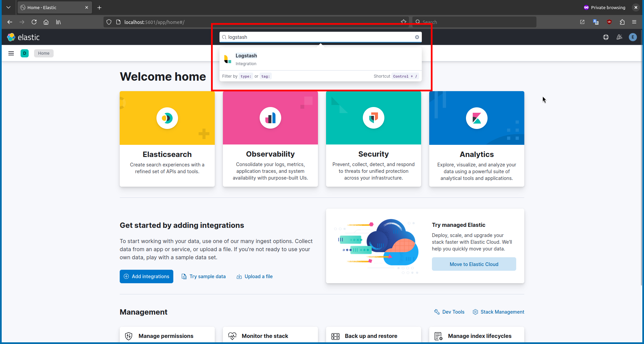Viewport: 644px width, 344px height.
Task: Click the Manage index lifecycles icon
Action: coord(439,336)
